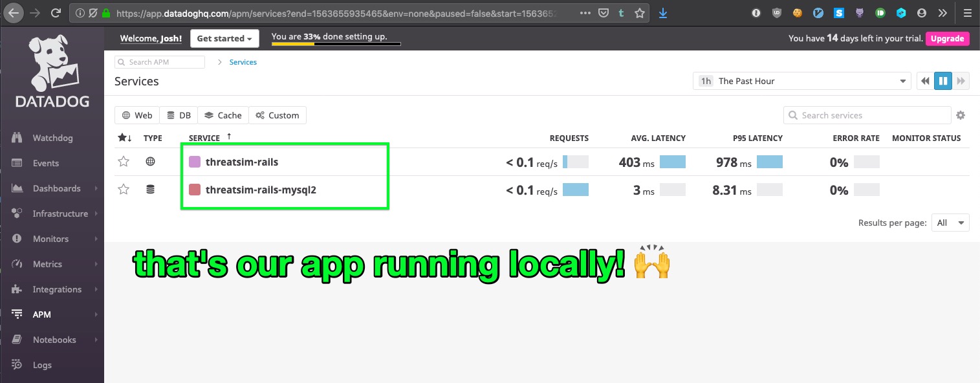Open the services table settings gear
This screenshot has height=383, width=980.
click(x=961, y=115)
